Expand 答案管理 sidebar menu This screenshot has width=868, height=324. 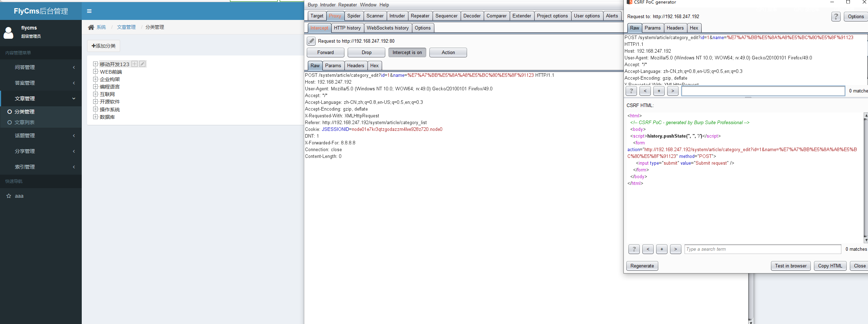click(x=41, y=83)
